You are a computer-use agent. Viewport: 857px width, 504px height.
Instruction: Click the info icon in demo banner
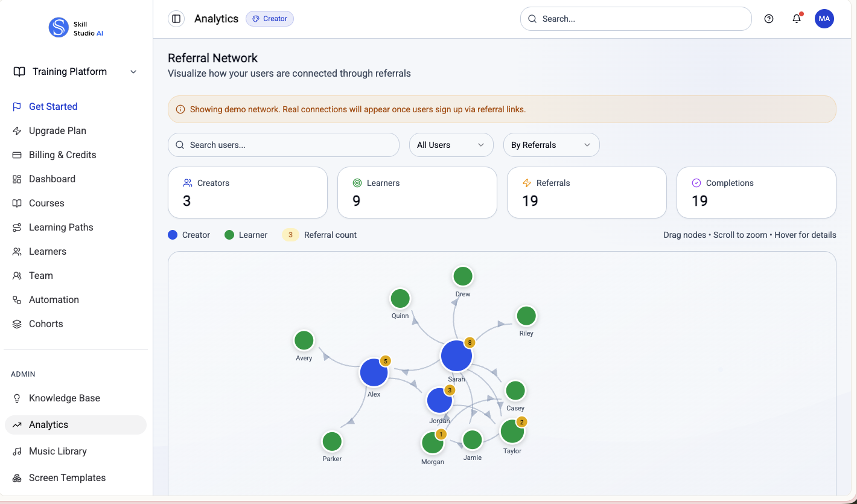tap(180, 109)
